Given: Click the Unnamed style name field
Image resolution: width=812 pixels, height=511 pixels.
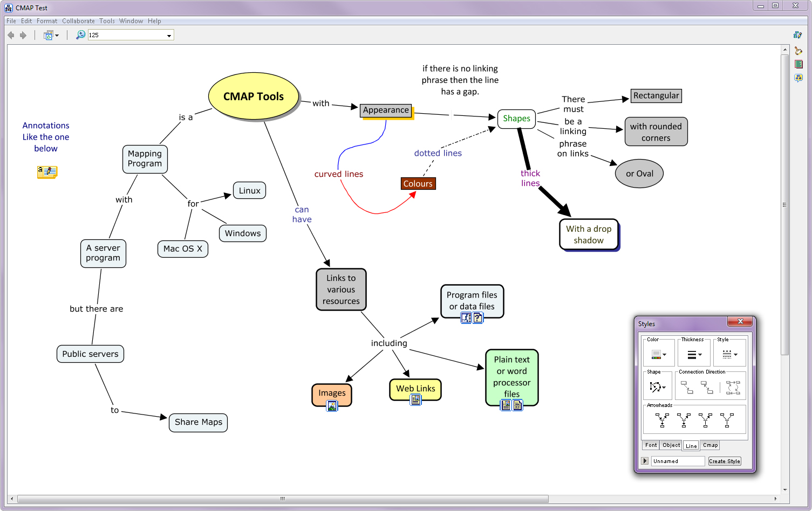Looking at the screenshot, I should (678, 461).
